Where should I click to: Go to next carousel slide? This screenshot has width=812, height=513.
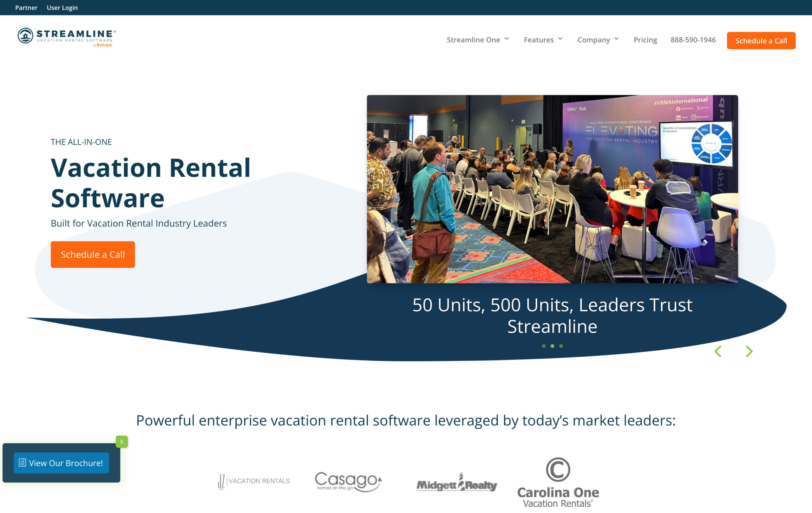tap(749, 351)
